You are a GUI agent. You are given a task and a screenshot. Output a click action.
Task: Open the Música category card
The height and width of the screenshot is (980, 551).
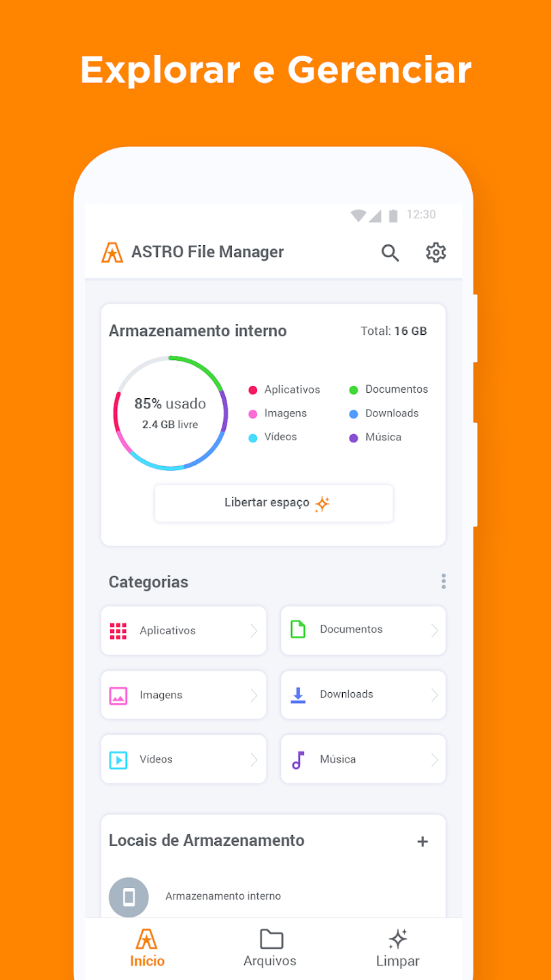tap(363, 759)
